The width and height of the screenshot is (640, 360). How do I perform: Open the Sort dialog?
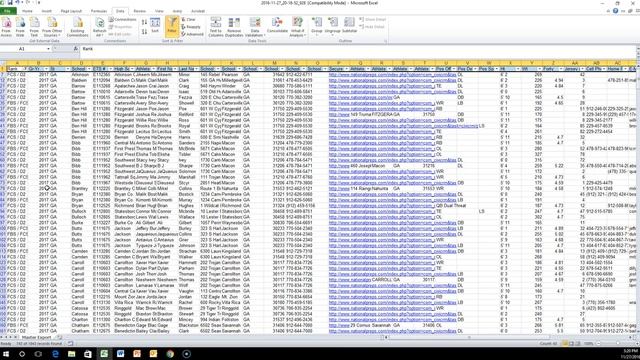pos(155,25)
